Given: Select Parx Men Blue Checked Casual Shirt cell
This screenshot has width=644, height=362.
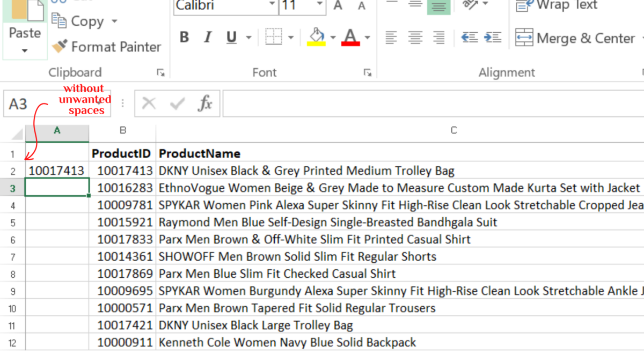Looking at the screenshot, I should (400, 274).
